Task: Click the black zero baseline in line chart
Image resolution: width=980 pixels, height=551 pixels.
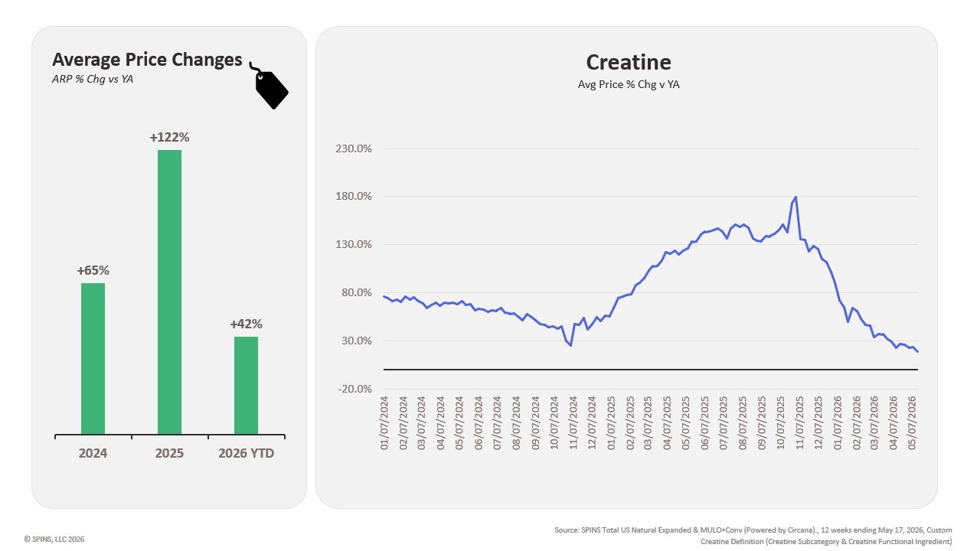Action: pos(650,370)
